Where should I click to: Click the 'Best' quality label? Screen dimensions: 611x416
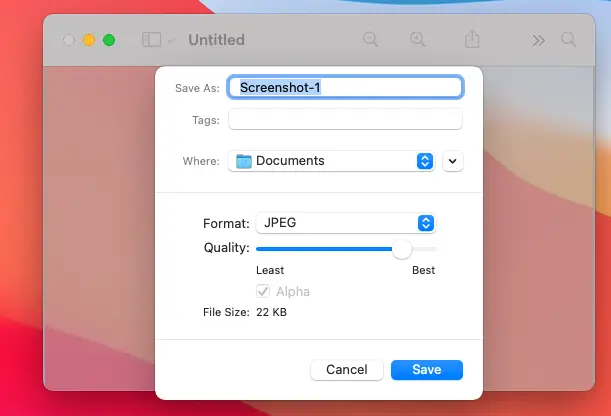424,270
